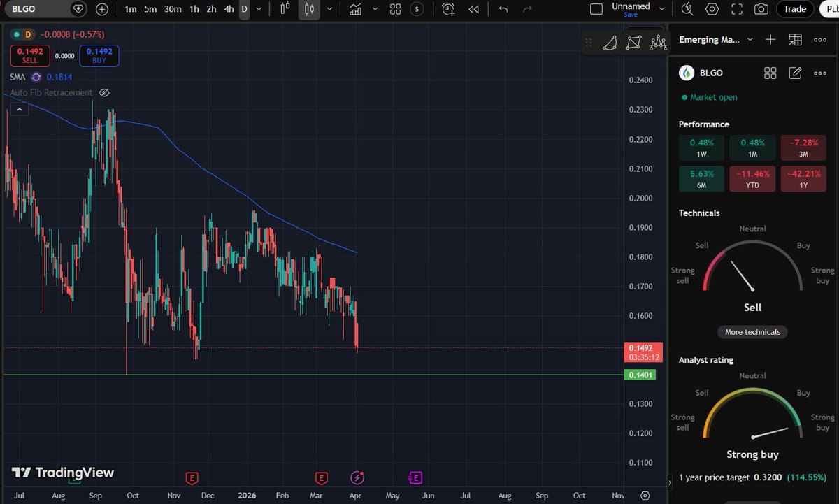Click the dollar-sign circle icon
Viewport: 839px width, 504px height.
tap(417, 9)
